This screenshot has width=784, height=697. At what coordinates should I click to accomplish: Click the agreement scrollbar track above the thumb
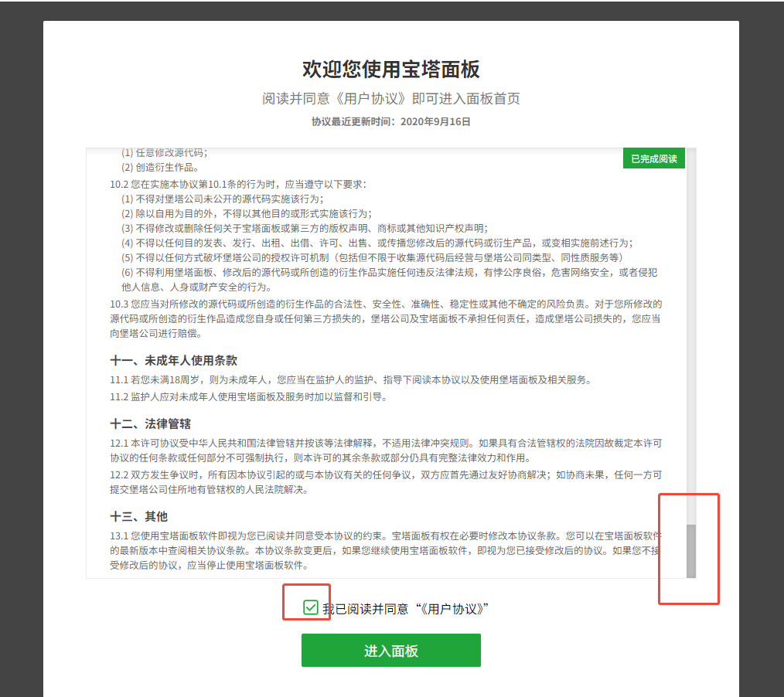tap(691, 336)
